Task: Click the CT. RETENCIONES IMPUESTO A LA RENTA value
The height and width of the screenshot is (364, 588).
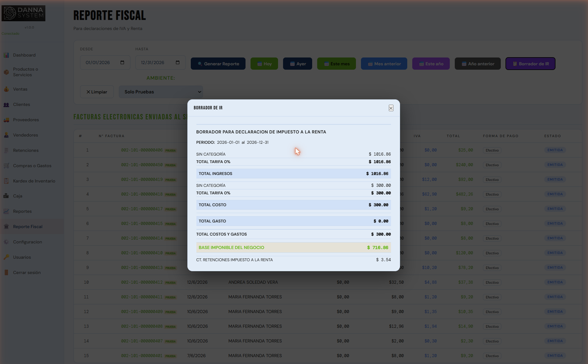Action: point(383,260)
